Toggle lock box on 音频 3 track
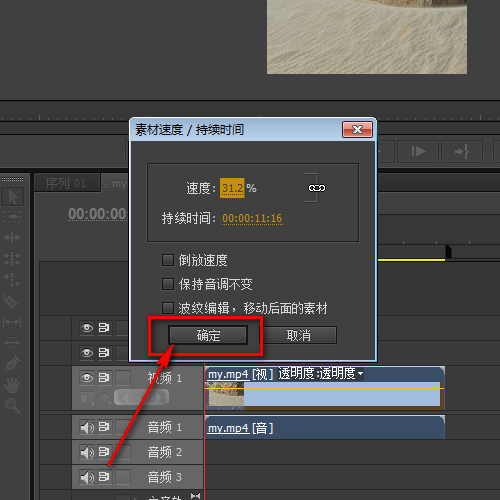 (123, 477)
